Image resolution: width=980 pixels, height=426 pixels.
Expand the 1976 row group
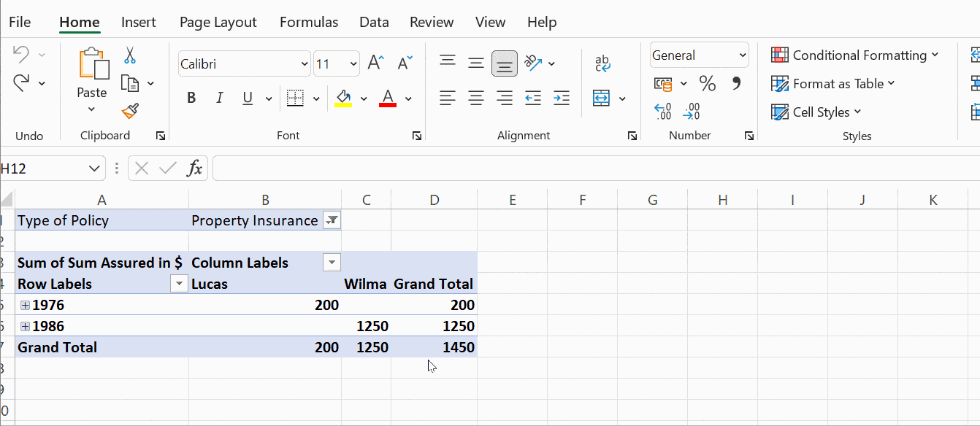24,305
